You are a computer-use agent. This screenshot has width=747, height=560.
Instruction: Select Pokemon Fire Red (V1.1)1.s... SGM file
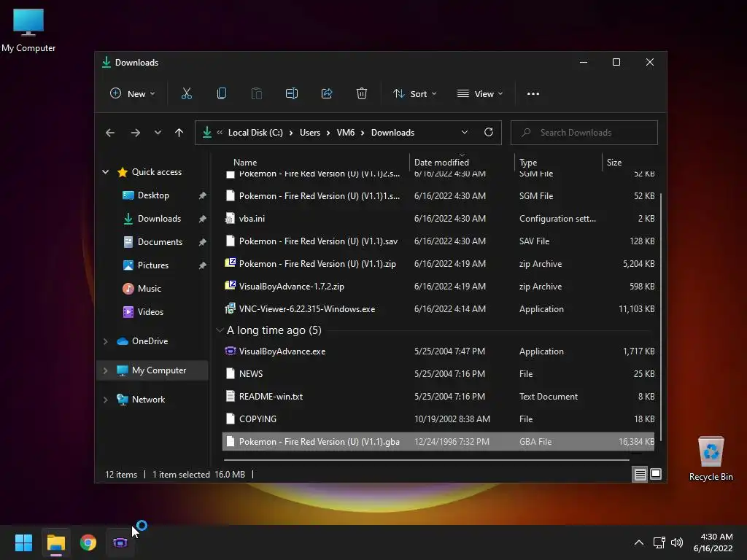click(438, 195)
